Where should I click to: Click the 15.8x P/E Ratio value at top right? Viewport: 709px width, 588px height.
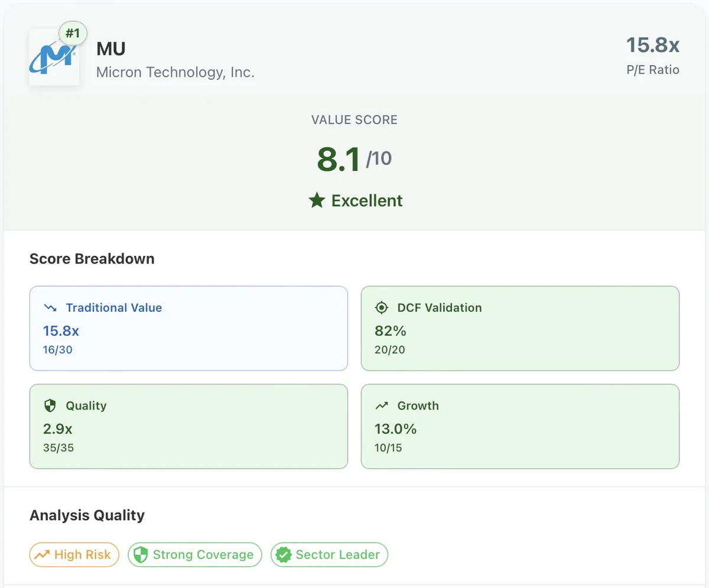[653, 44]
